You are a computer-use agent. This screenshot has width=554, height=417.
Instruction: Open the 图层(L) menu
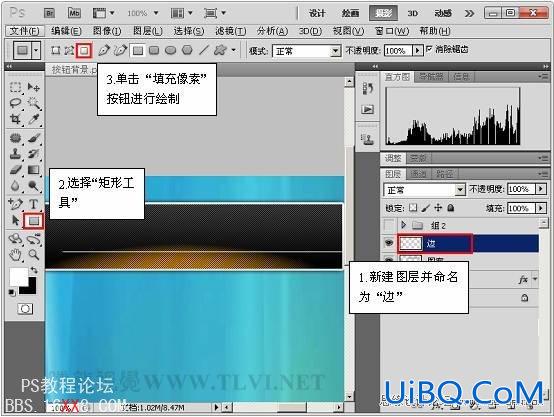148,31
